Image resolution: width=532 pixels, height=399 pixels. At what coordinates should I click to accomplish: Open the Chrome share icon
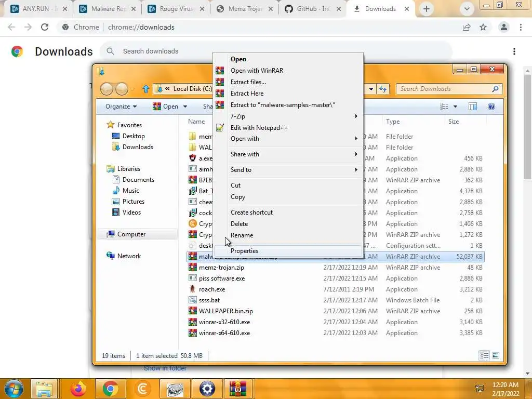467,27
